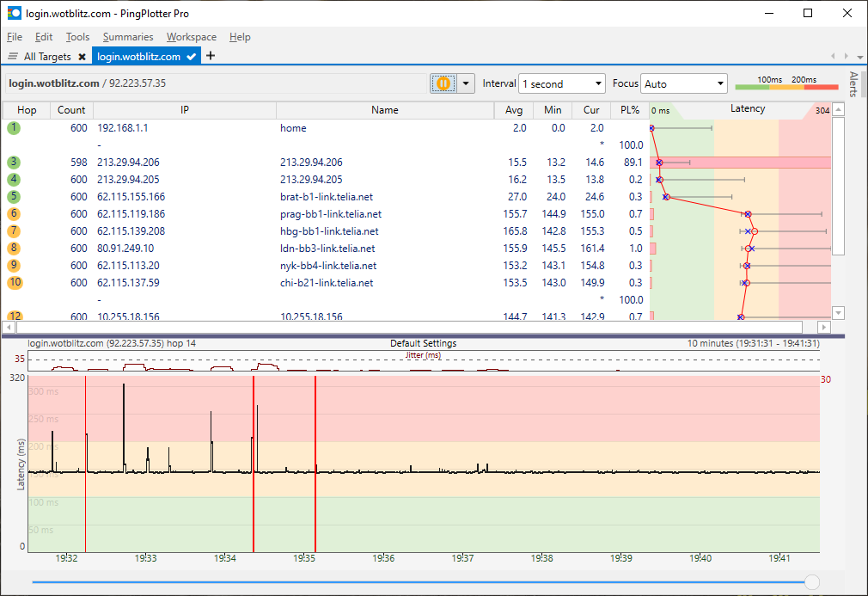Click the Avg column header

[x=514, y=110]
